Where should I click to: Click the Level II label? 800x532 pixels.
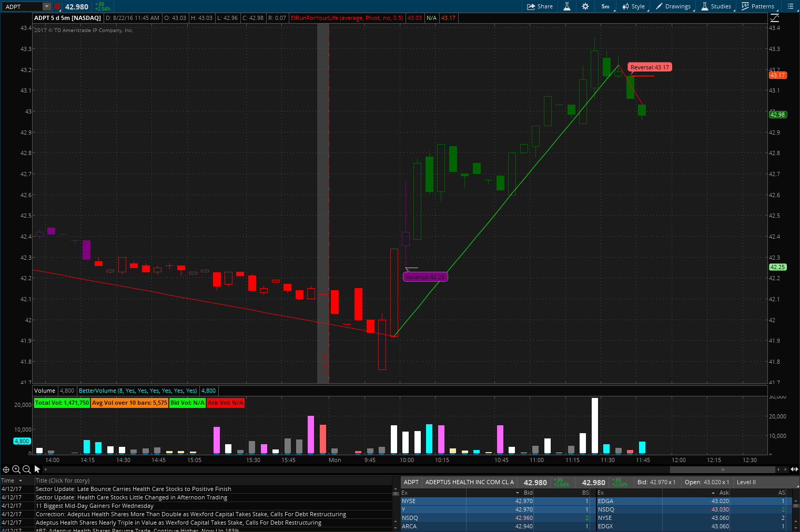pyautogui.click(x=746, y=482)
